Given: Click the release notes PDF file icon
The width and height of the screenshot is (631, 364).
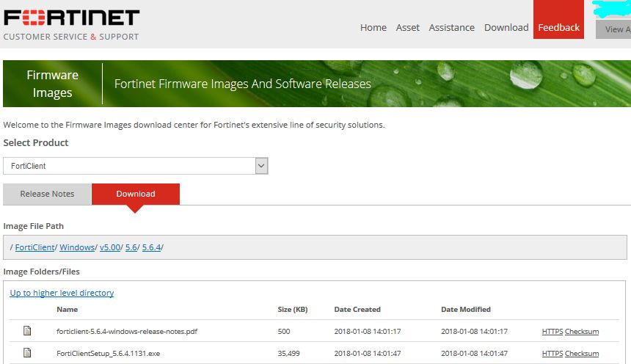Looking at the screenshot, I should point(27,331).
